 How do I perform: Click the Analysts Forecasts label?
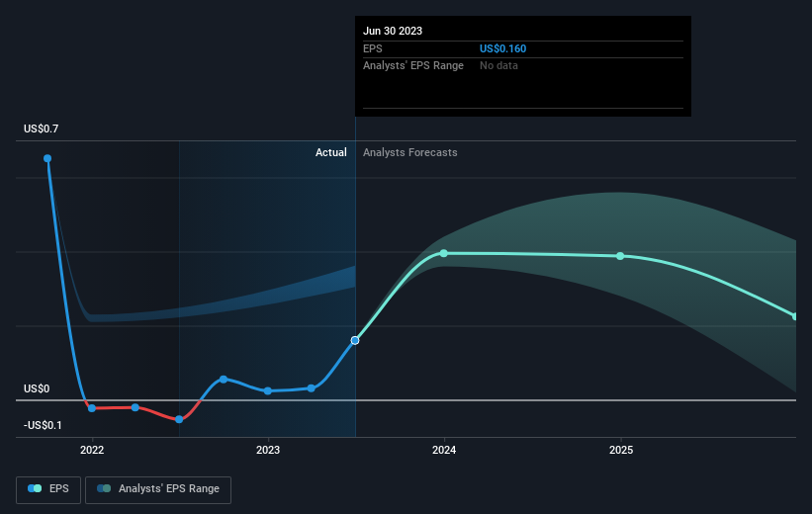(410, 152)
